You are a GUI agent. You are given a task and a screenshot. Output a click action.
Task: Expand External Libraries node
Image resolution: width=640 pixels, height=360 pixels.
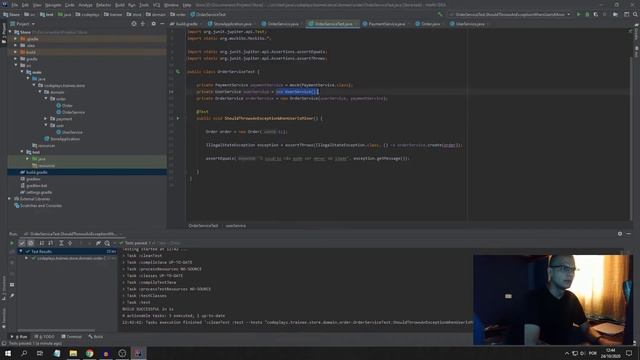point(10,199)
